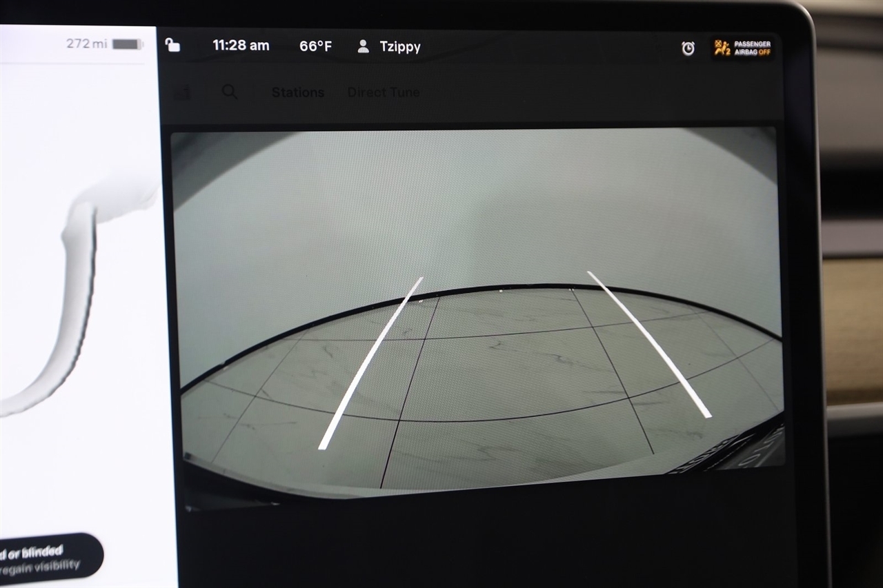Tap the rear camera video feed
883x588 pixels.
point(476,310)
